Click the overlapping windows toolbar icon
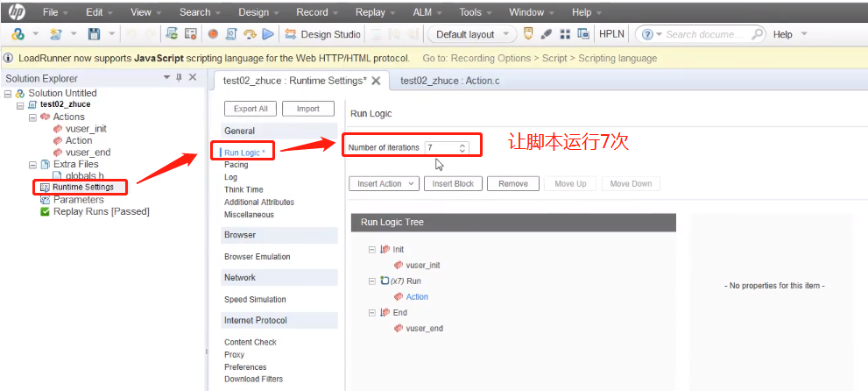Viewport: 868px width, 391px height. pos(583,34)
